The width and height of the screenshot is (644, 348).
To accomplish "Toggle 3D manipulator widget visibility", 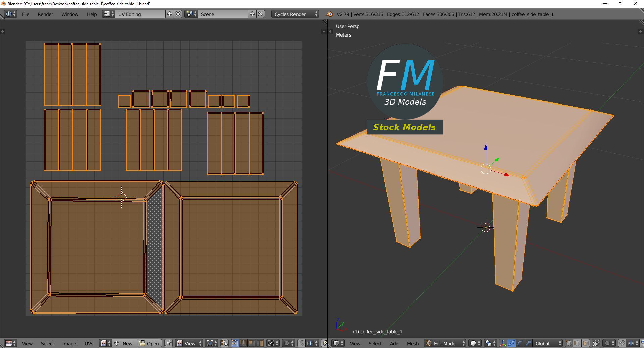I will (x=503, y=343).
